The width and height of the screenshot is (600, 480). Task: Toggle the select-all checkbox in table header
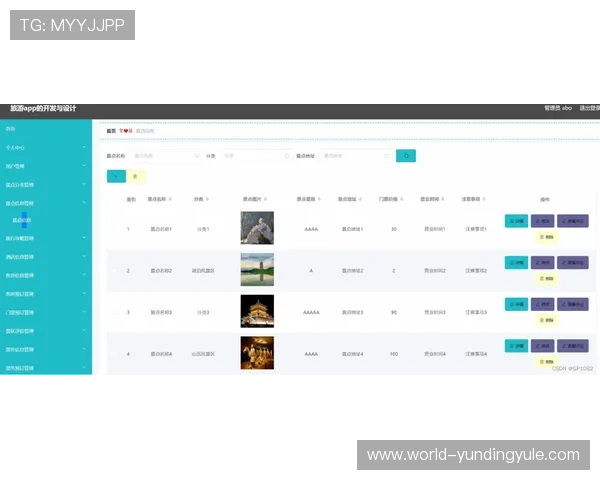[113, 199]
